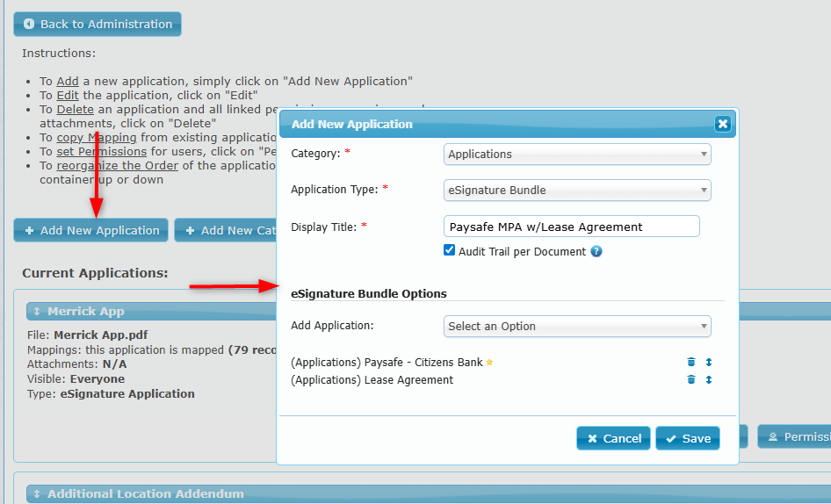Open the Category dropdown
Image resolution: width=831 pixels, height=504 pixels.
577,155
